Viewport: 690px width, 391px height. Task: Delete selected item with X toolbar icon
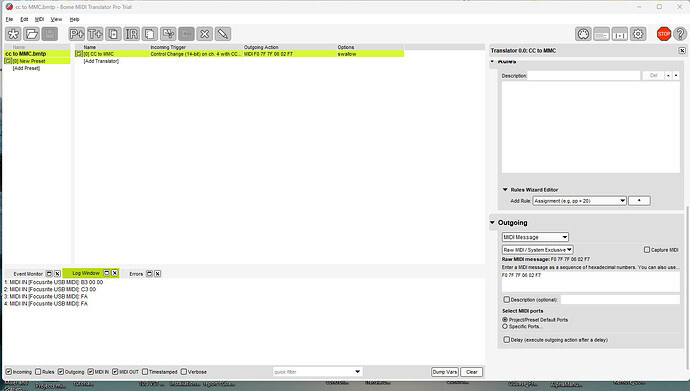(x=205, y=34)
